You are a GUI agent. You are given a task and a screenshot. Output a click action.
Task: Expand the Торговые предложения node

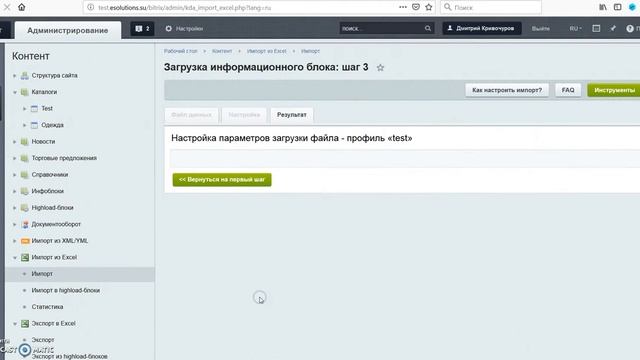coord(14,158)
